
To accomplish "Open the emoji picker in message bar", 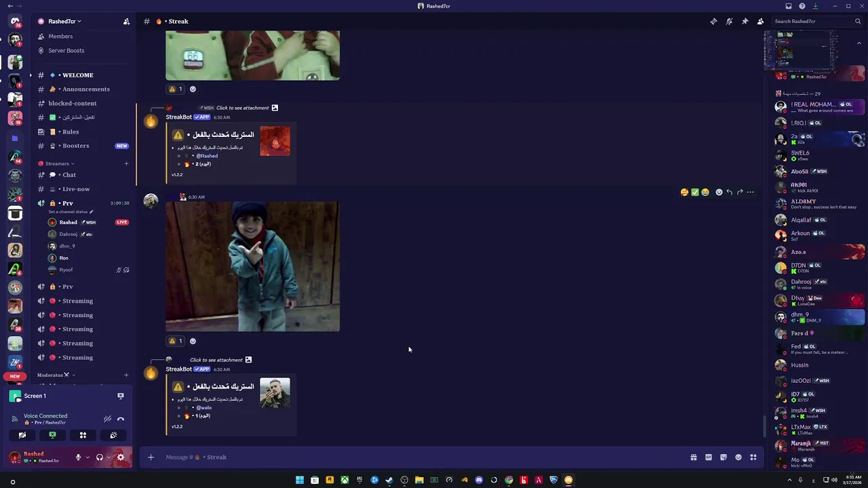I will (x=738, y=457).
